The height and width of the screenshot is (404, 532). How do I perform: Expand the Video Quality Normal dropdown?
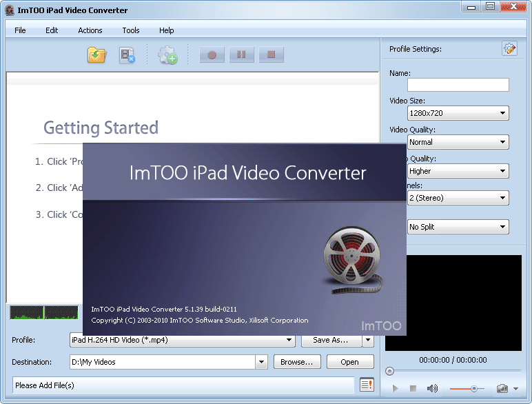458,142
